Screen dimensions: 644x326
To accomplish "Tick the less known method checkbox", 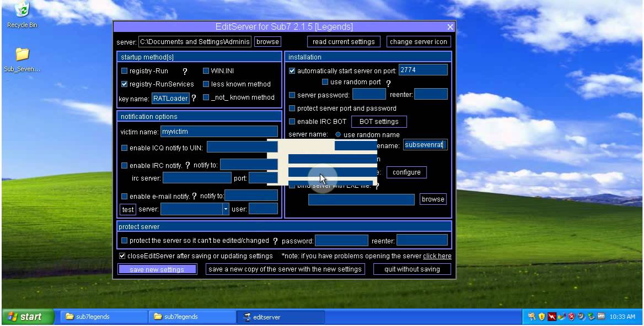I will coord(206,84).
